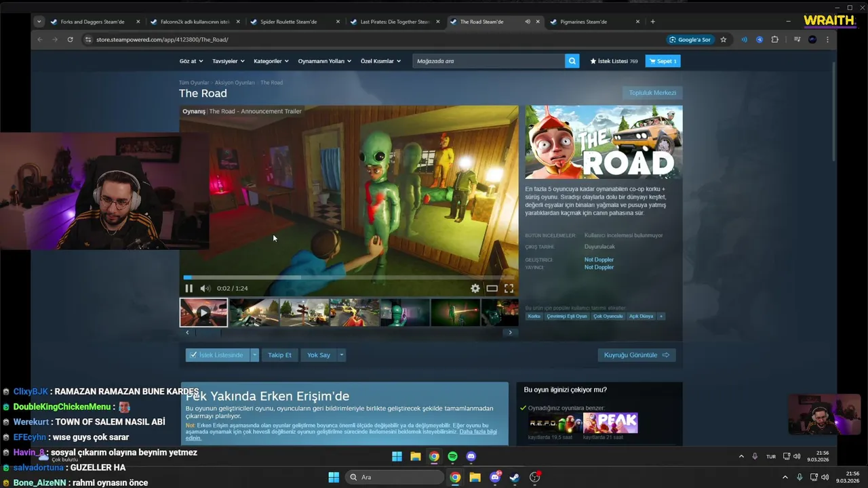The width and height of the screenshot is (868, 488).
Task: Show hidden tray icons on the lower taskbar
Action: tap(785, 477)
